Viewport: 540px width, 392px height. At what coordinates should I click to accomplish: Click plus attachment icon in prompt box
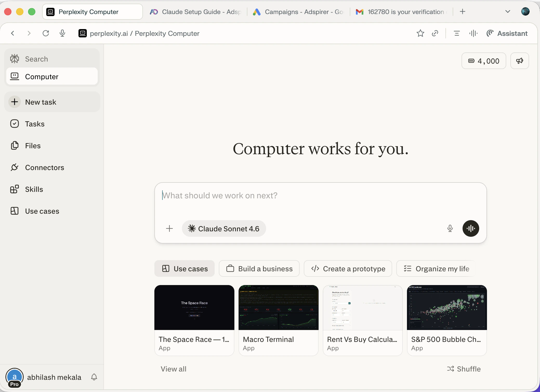[x=169, y=228]
